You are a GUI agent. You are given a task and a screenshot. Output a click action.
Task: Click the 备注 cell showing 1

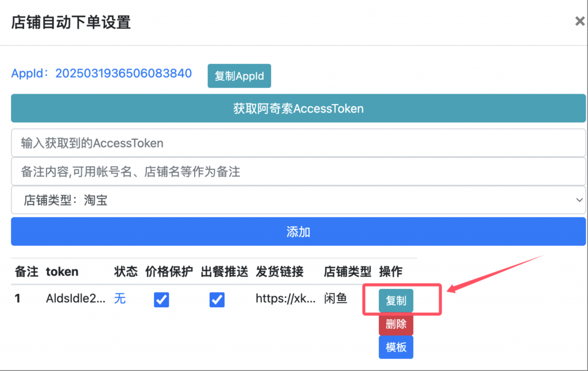tap(17, 299)
